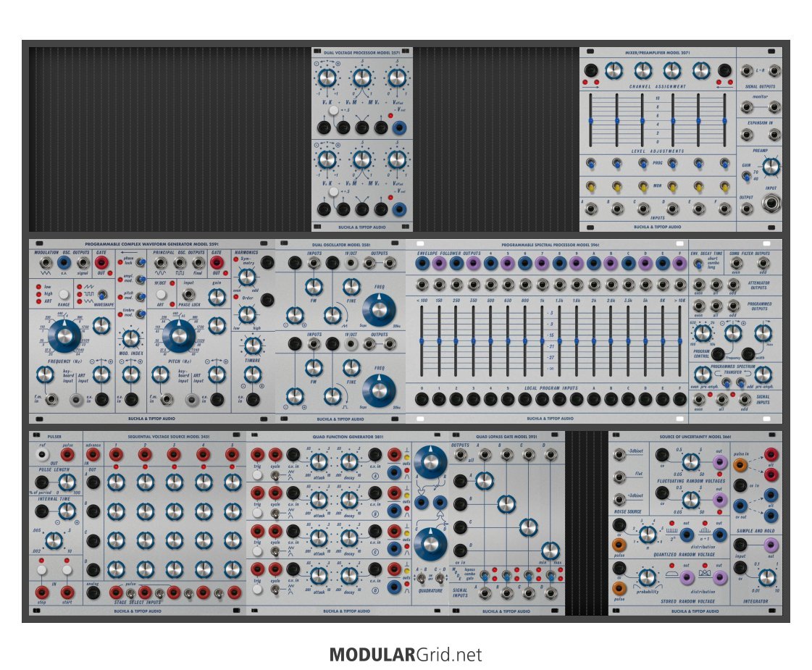
Task: Flip the pitch mod. switch on 259t
Action: click(x=140, y=297)
